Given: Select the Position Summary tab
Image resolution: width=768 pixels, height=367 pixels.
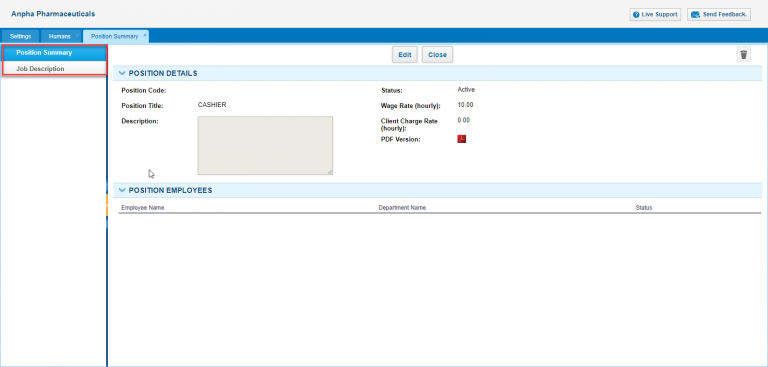Looking at the screenshot, I should point(115,36).
